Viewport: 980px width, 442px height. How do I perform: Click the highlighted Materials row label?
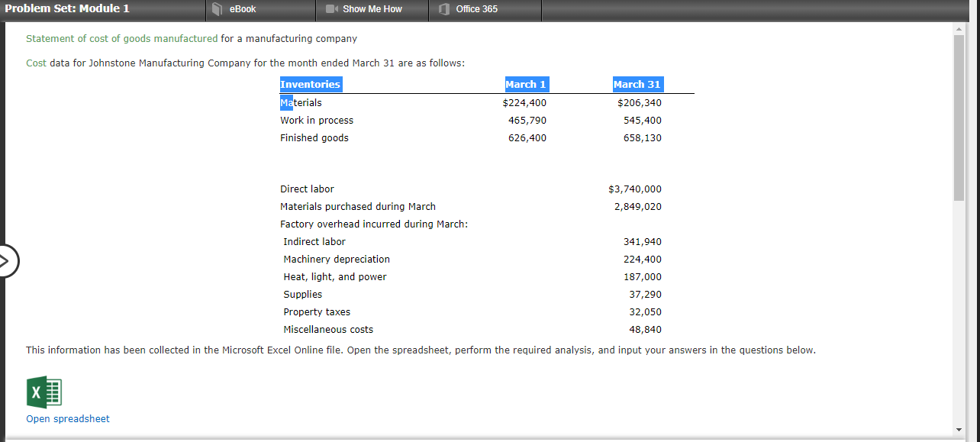coord(301,102)
